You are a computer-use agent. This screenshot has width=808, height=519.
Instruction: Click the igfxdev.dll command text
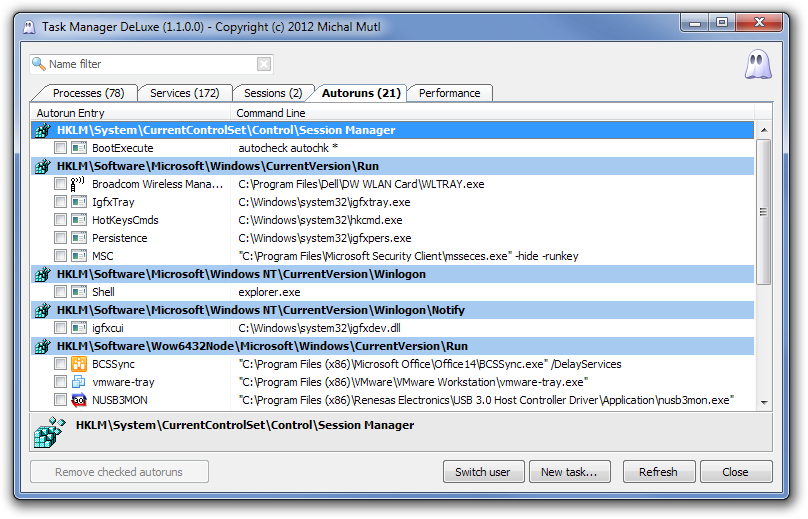(x=319, y=328)
